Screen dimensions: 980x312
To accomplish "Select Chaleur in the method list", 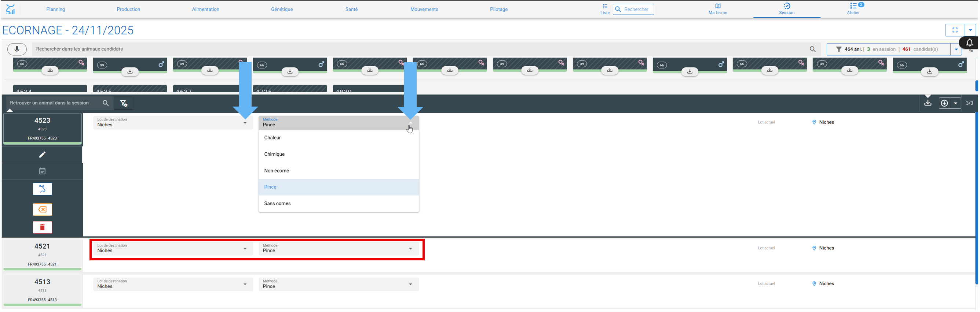I will click(x=339, y=138).
